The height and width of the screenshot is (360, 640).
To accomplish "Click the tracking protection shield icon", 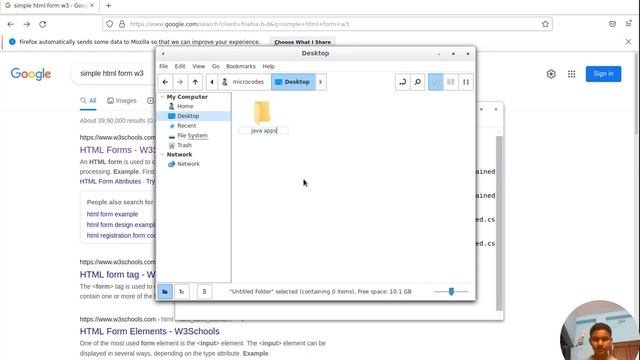I will click(x=109, y=24).
